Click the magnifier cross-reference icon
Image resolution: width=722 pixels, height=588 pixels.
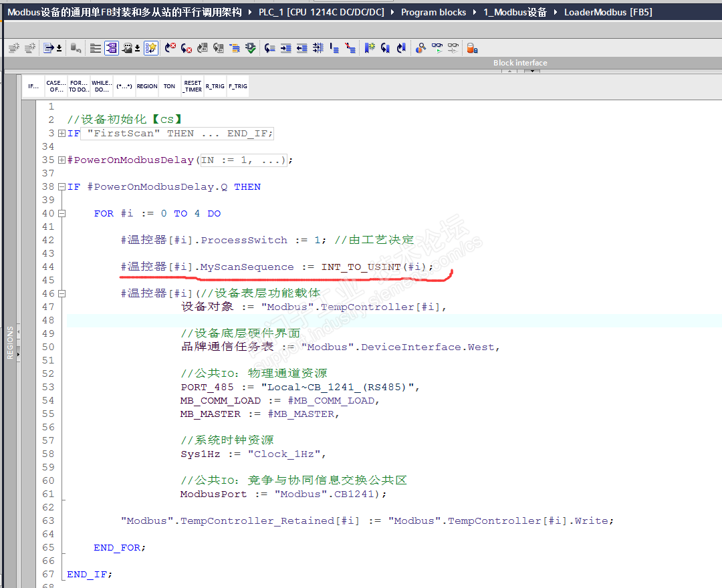[421, 48]
